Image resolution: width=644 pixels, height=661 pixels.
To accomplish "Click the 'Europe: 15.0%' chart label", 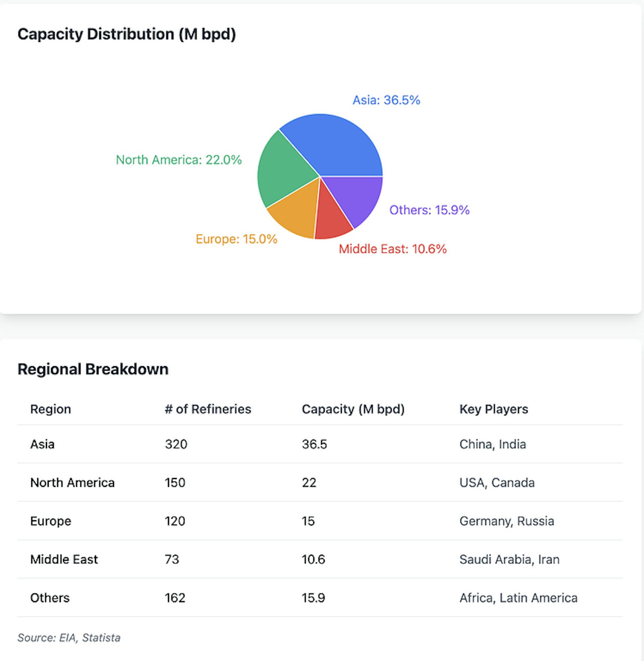I will (236, 239).
